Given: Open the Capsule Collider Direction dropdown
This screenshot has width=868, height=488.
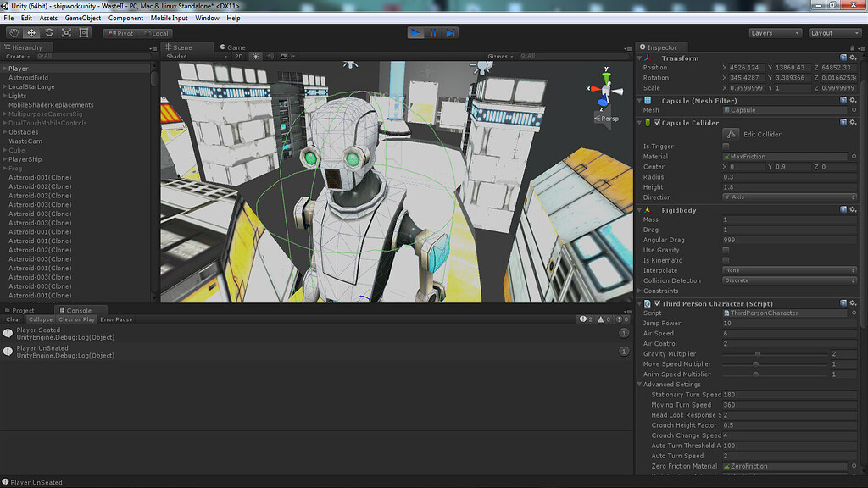Looking at the screenshot, I should 789,197.
